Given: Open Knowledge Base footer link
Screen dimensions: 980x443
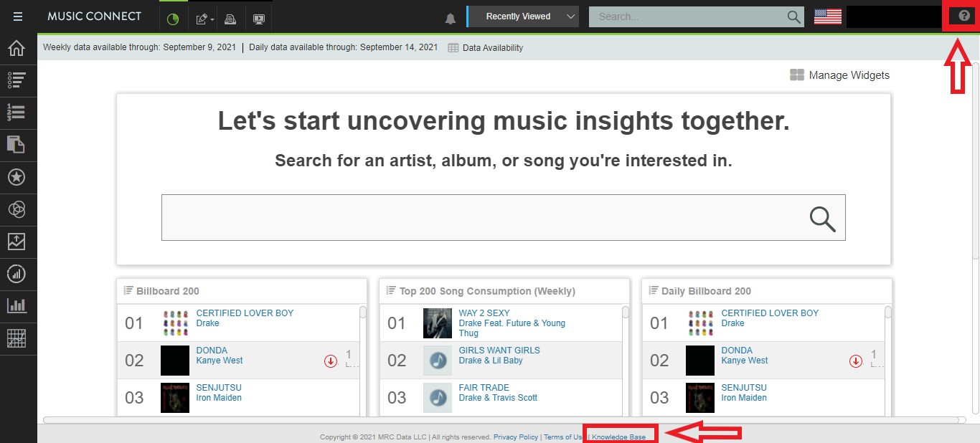Looking at the screenshot, I should pos(618,437).
